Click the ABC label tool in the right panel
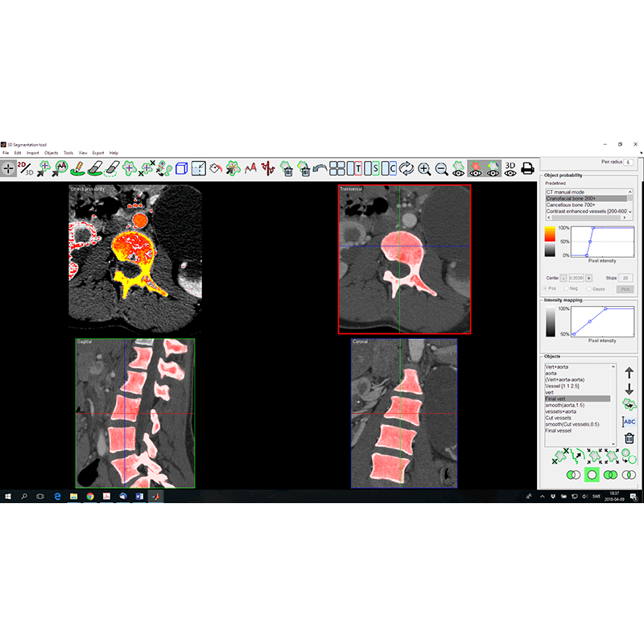The image size is (644, 644). click(x=629, y=422)
